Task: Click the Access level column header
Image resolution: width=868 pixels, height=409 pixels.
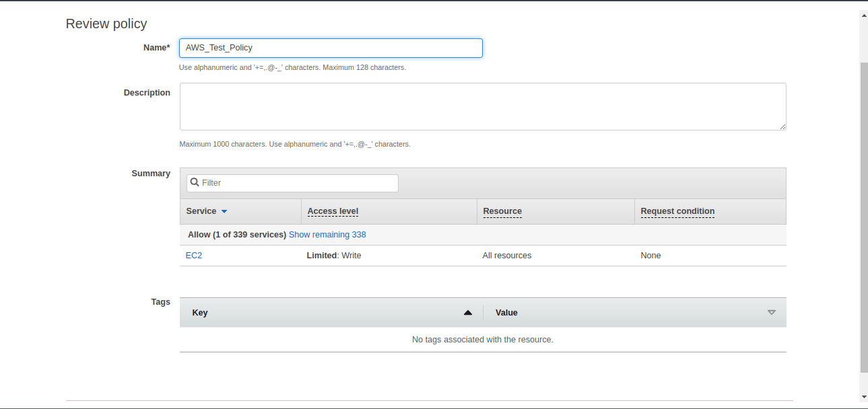Action: point(333,211)
